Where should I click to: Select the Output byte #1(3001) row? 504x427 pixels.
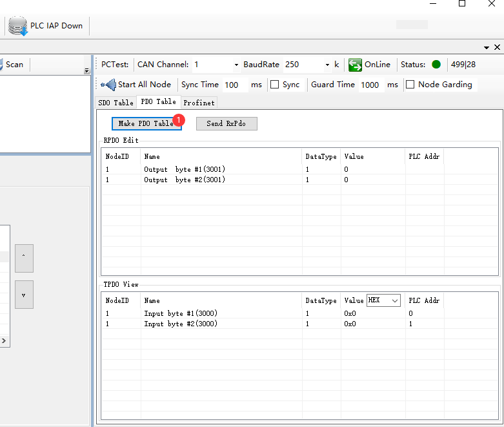click(185, 169)
